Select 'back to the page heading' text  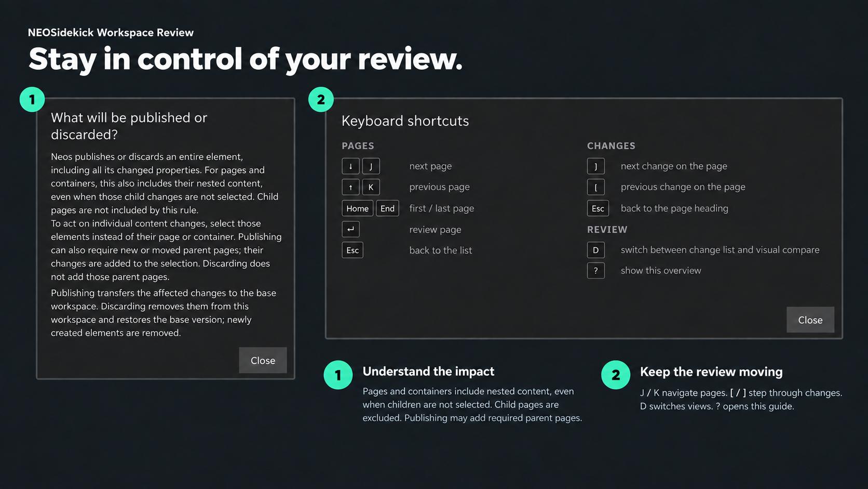pyautogui.click(x=674, y=208)
